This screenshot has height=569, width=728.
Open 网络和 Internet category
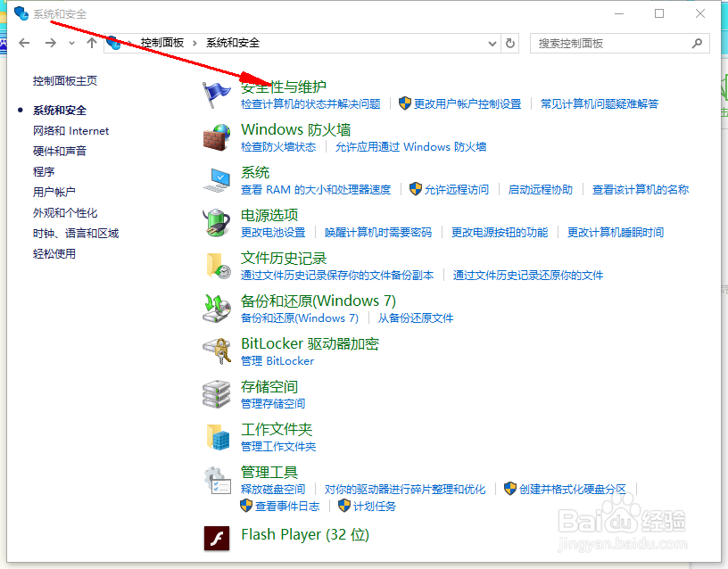[70, 131]
